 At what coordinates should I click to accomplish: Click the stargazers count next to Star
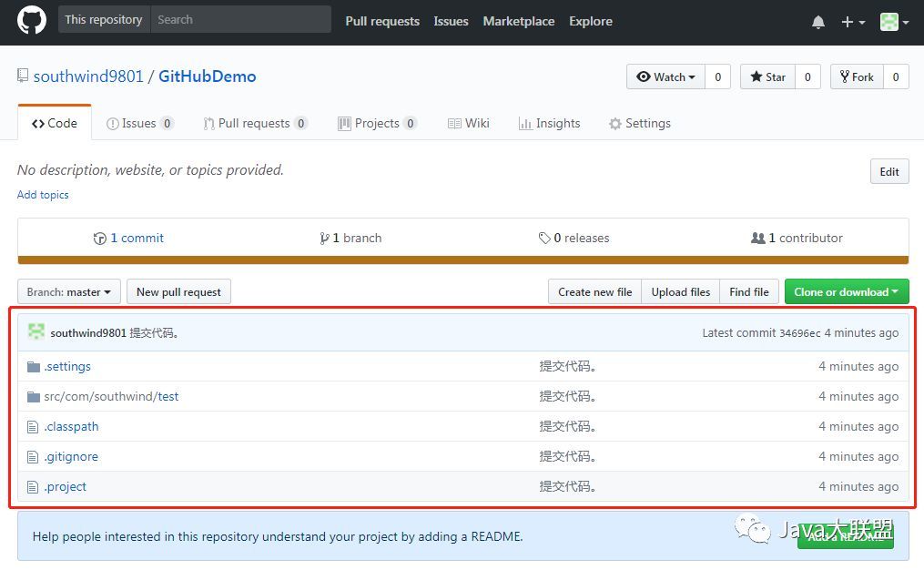[x=807, y=76]
